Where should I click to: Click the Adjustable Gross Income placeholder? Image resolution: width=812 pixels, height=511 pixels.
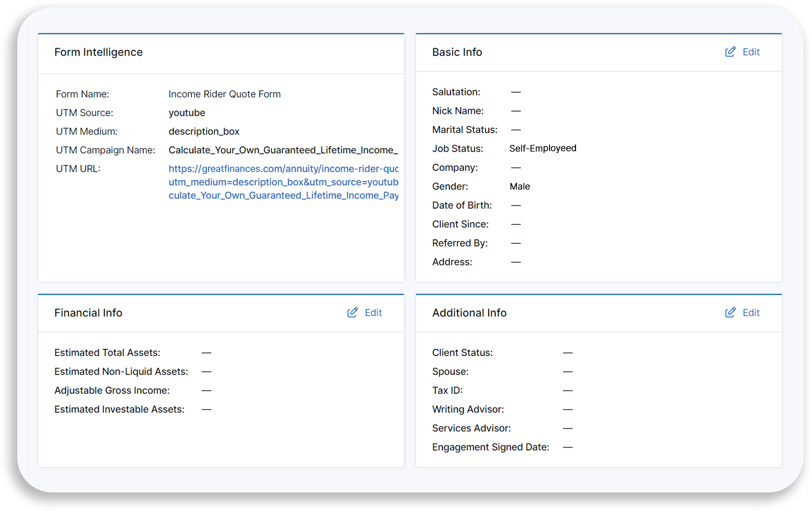pos(207,390)
